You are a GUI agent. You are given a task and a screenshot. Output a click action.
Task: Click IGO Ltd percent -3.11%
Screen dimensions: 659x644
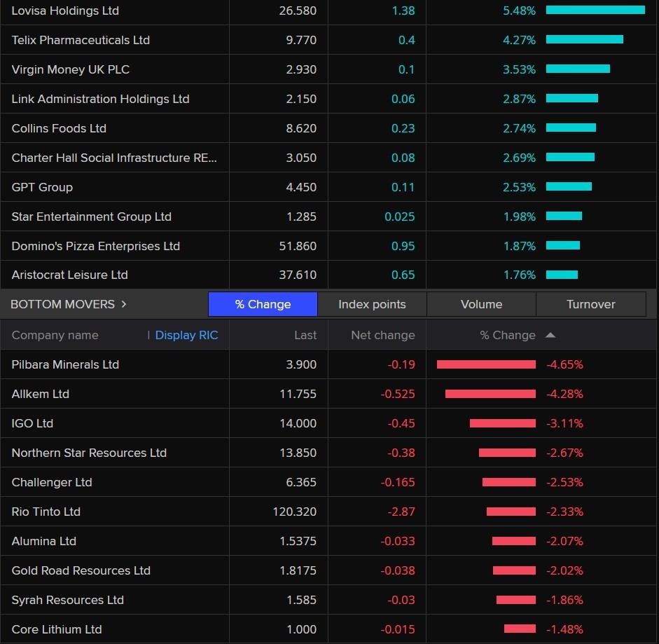564,423
